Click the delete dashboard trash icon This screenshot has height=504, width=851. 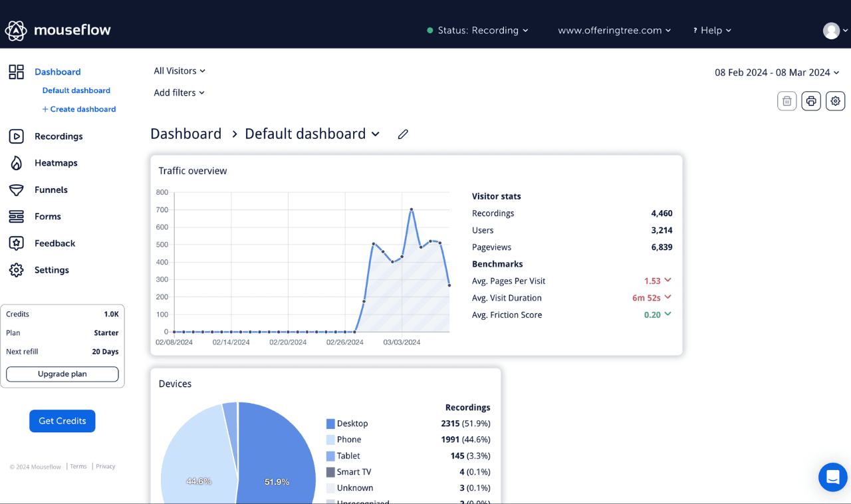[787, 100]
